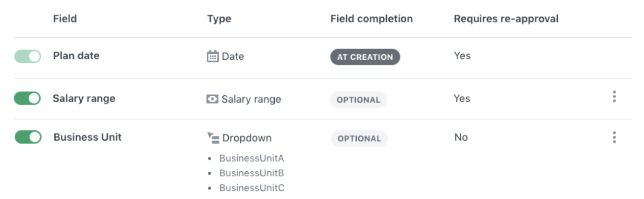Click the Plan date field name

point(76,55)
